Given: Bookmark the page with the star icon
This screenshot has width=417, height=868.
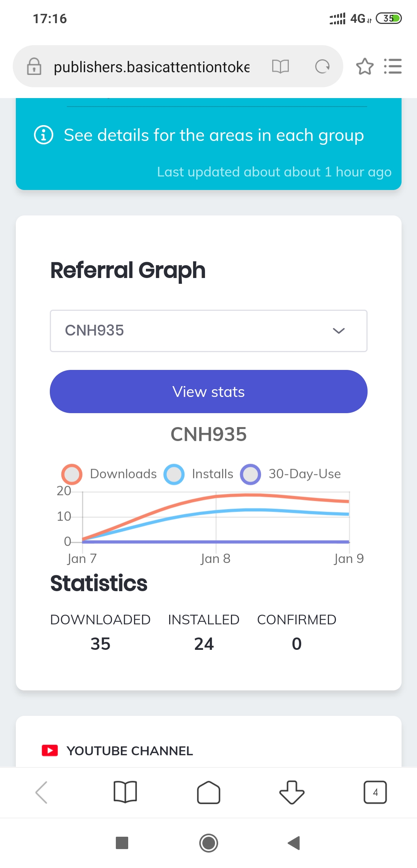Looking at the screenshot, I should pyautogui.click(x=364, y=67).
